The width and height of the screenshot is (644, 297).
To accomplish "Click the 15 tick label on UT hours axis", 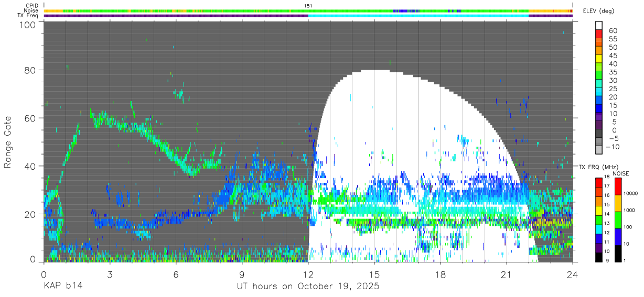I will [374, 274].
